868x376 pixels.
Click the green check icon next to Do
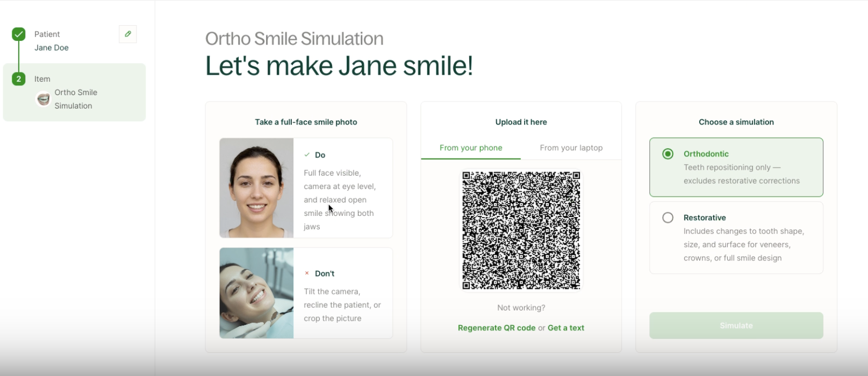coord(307,155)
